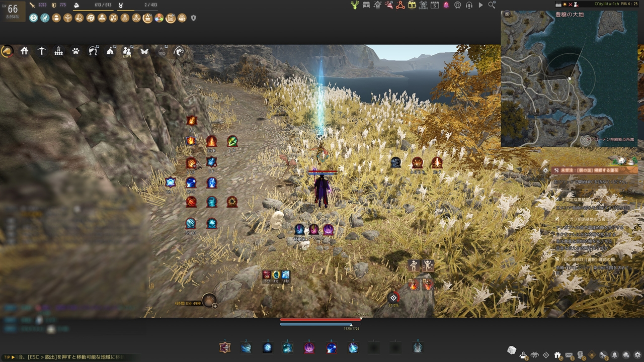Open the mail envelope icon
The image size is (644, 362).
[x=570, y=355]
